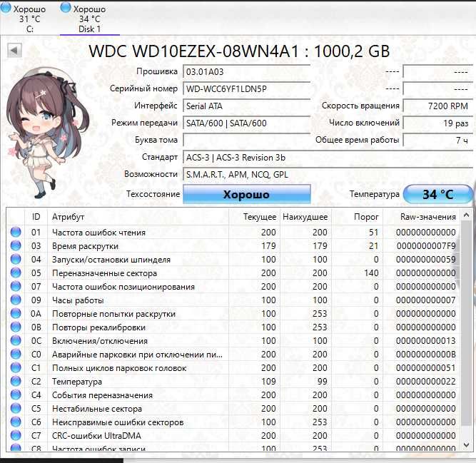Click serial number field WD-WCC6YF1LDN5P
This screenshot has width=476, height=463.
pyautogui.click(x=246, y=89)
